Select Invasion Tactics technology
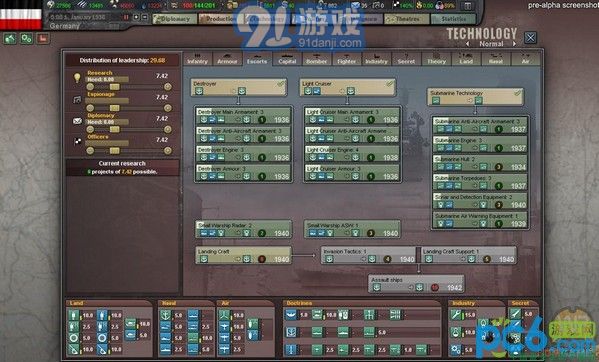This screenshot has height=362, width=599. 369,255
